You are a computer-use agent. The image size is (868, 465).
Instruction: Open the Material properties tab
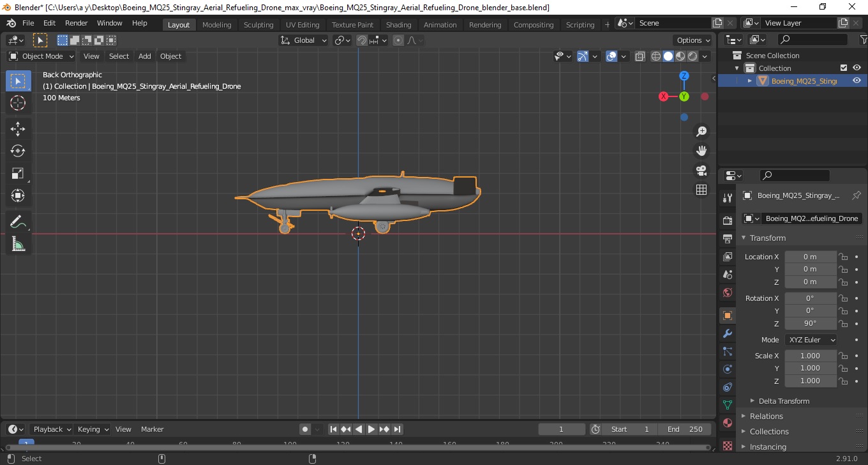[x=728, y=423]
